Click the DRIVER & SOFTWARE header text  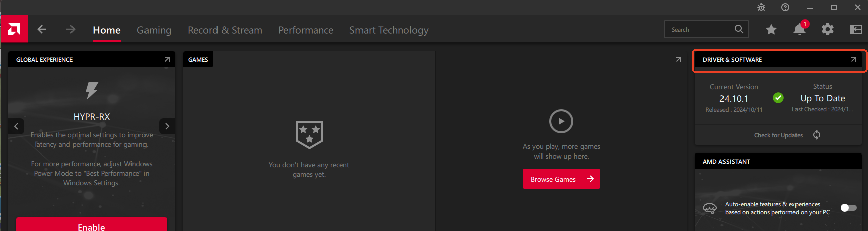733,60
